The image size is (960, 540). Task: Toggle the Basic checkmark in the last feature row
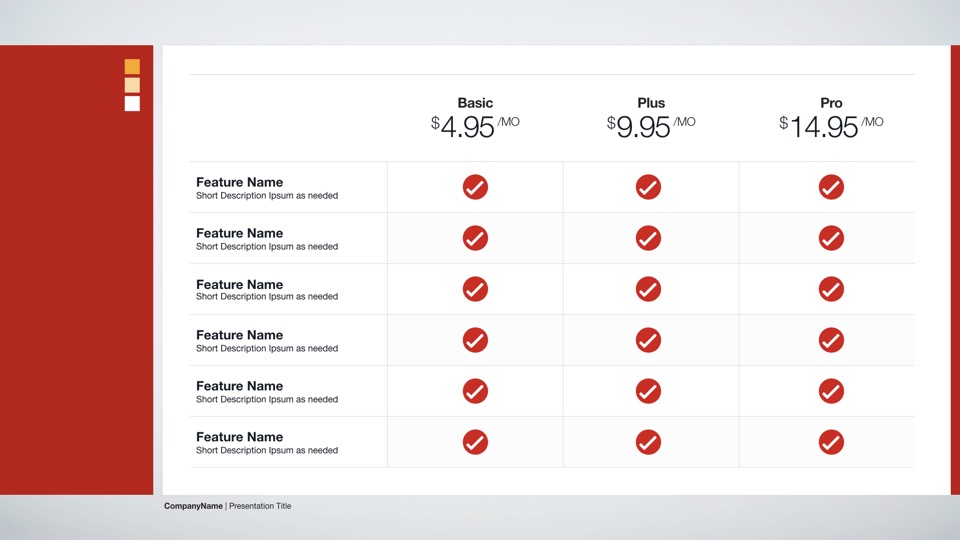[475, 442]
